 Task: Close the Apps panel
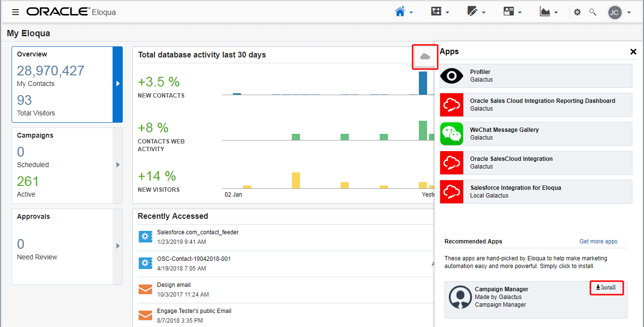(633, 52)
